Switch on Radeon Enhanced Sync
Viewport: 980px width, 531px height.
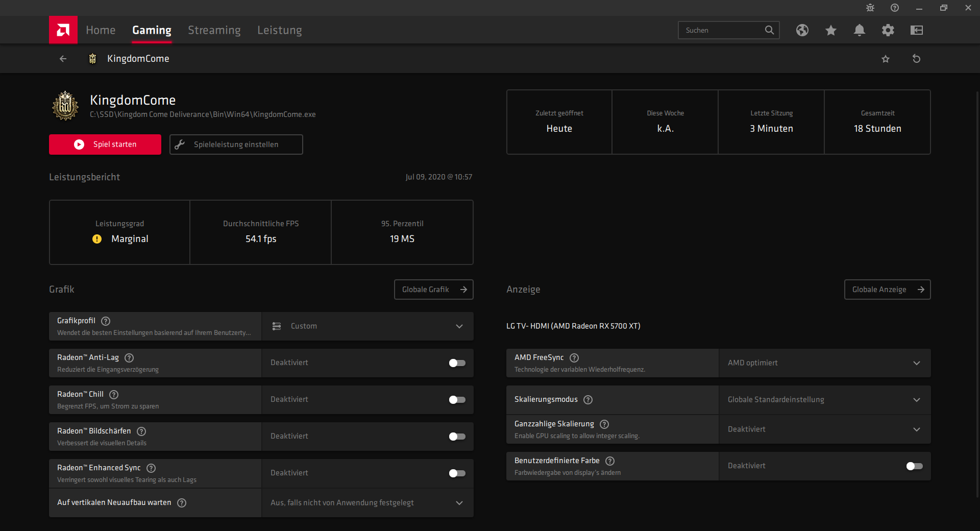[x=457, y=473]
